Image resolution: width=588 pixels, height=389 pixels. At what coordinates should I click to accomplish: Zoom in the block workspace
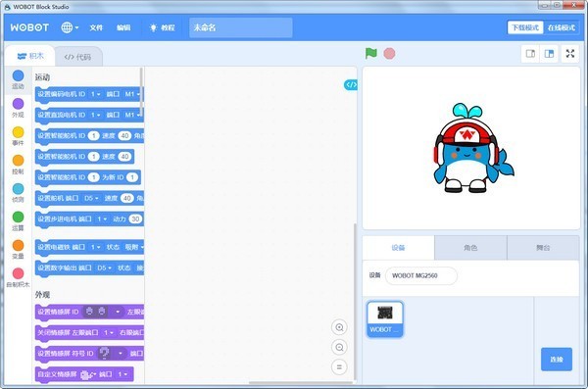click(339, 327)
